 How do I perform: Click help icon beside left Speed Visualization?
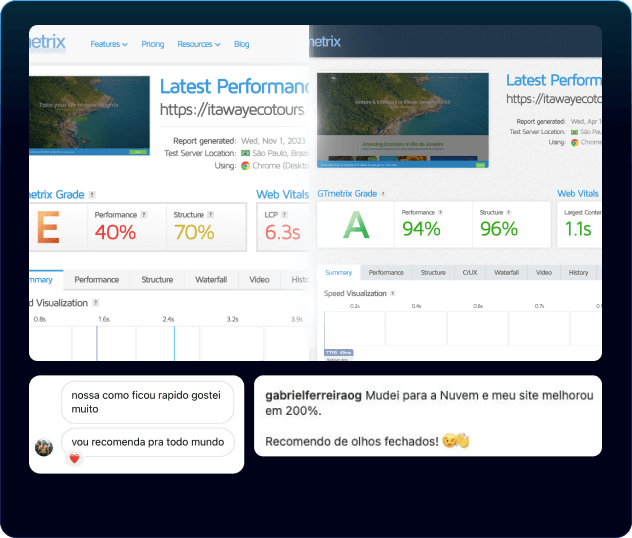pos(96,303)
